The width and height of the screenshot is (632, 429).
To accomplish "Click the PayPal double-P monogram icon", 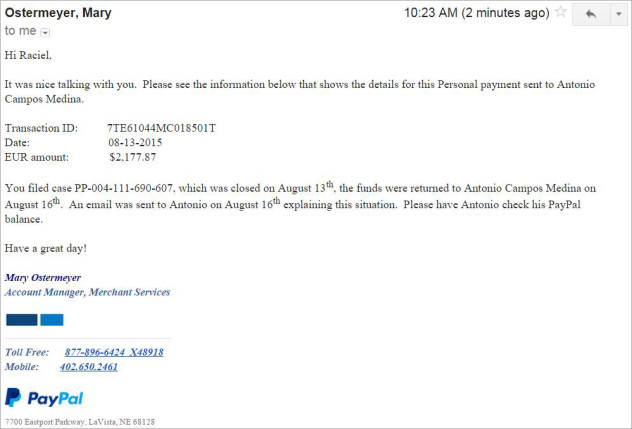I will pos(13,397).
